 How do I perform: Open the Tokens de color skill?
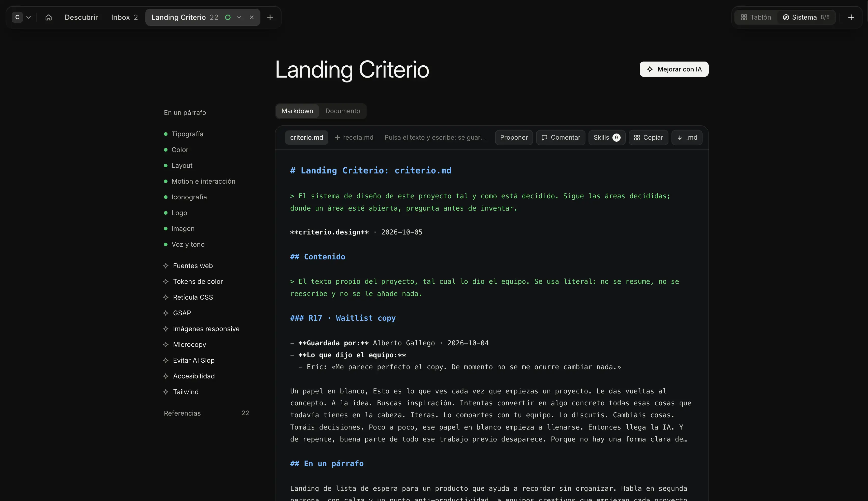coord(193,282)
